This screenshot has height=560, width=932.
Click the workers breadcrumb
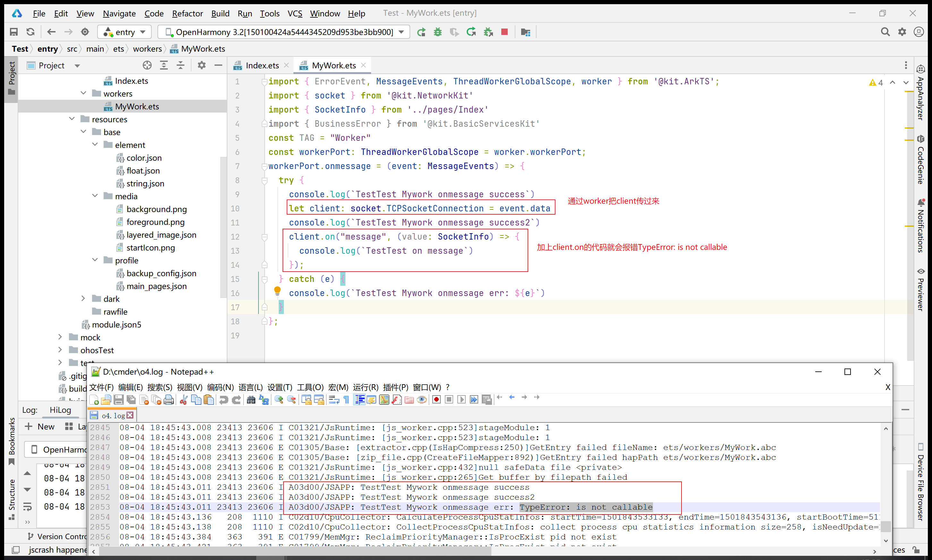pos(147,49)
